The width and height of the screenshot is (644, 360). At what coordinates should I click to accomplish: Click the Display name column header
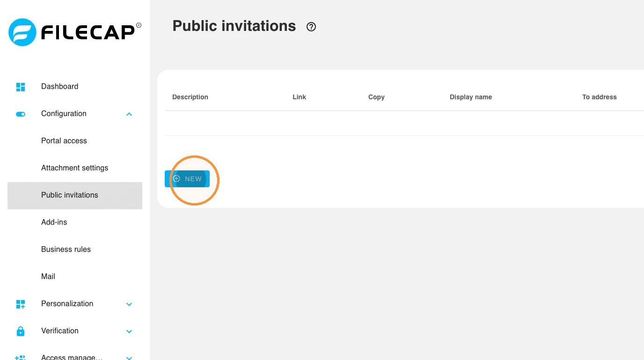471,97
